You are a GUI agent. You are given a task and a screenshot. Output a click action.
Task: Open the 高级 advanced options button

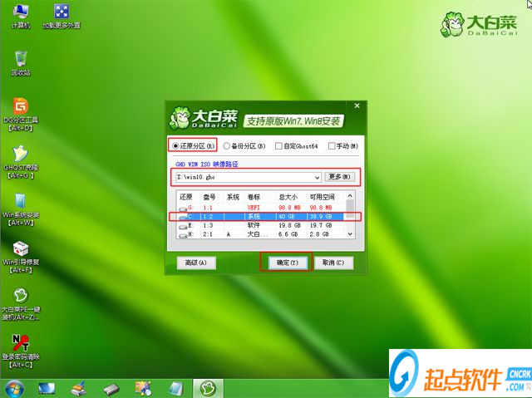196,263
